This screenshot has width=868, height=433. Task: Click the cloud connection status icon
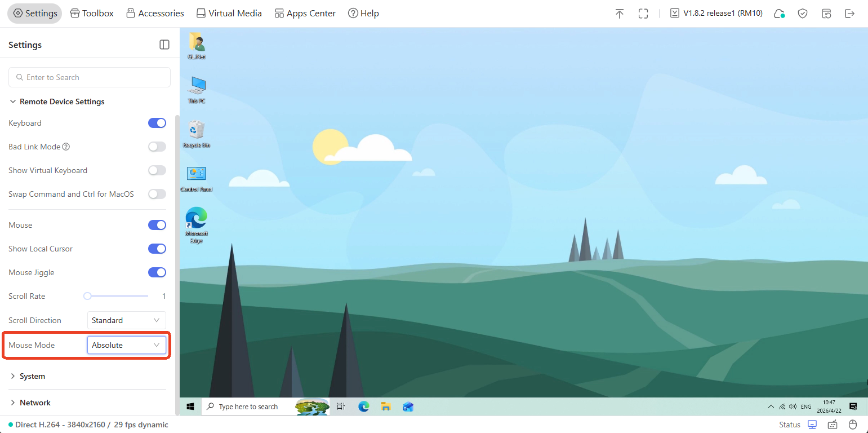click(x=779, y=14)
